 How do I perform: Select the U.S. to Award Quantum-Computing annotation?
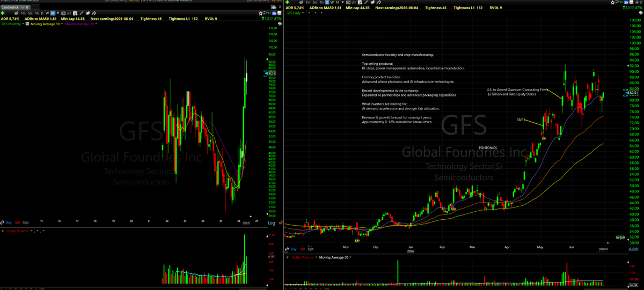point(517,92)
